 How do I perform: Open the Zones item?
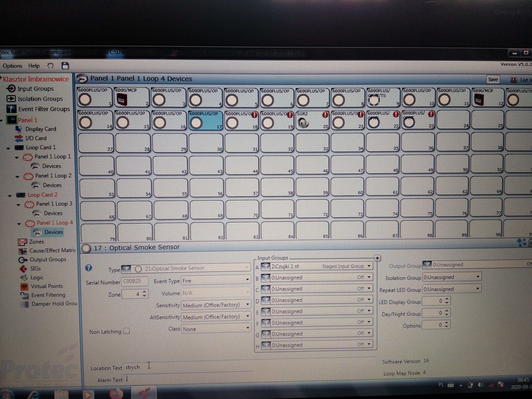pos(36,242)
